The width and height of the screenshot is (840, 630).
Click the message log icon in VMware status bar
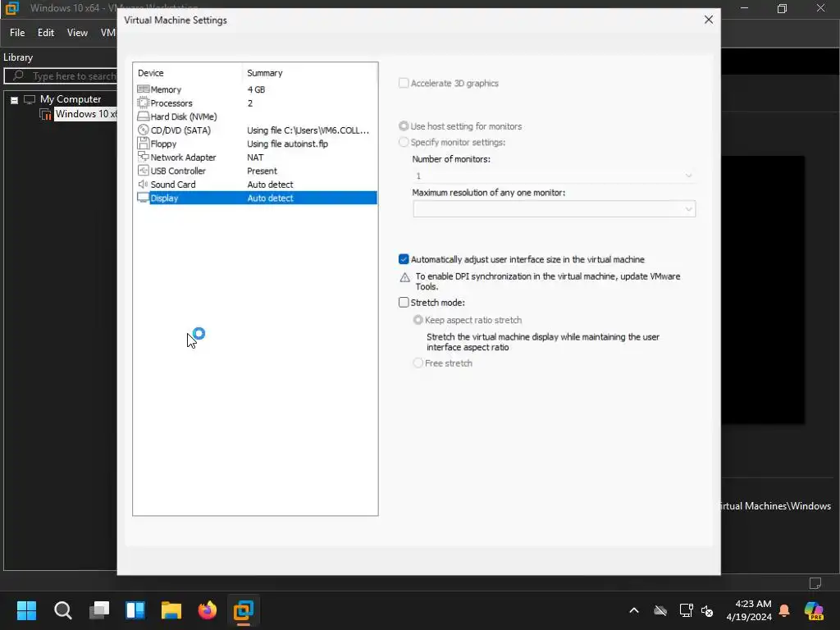(x=815, y=583)
